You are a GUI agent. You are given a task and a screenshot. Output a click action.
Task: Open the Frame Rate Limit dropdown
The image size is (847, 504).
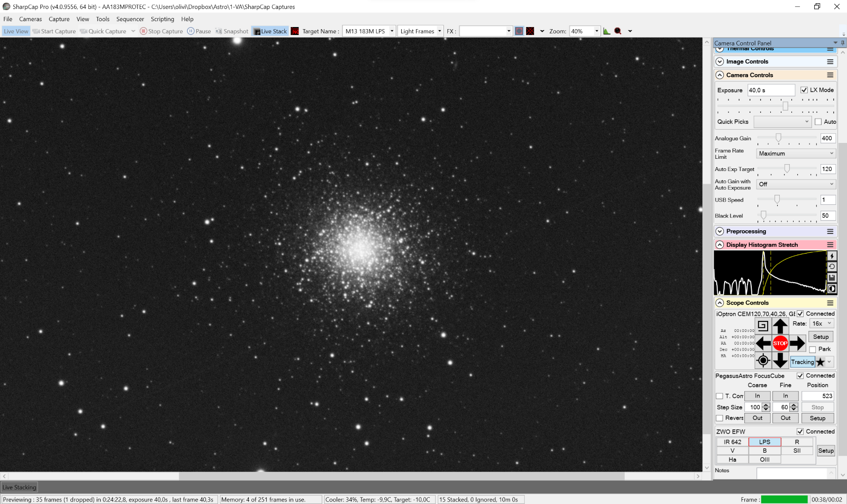(x=796, y=154)
